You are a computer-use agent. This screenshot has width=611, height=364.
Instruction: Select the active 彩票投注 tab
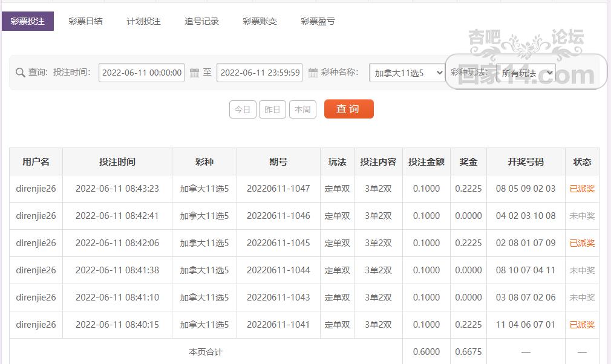coord(29,21)
